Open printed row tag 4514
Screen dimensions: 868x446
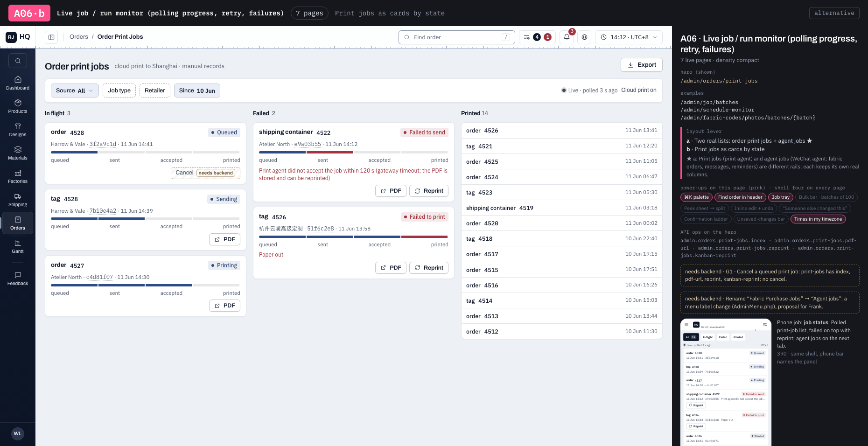coord(562,300)
